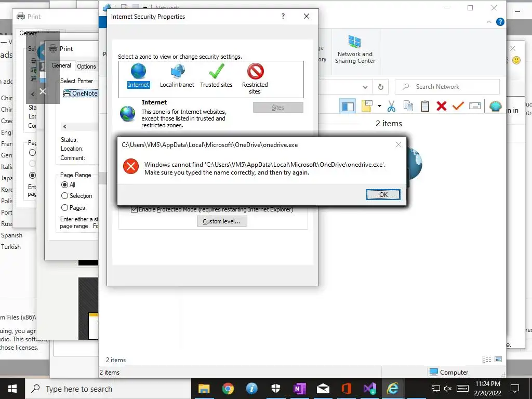Click the taskbar clock showing 11:24 PM
Screen dimensions: 532x399
tap(487, 389)
